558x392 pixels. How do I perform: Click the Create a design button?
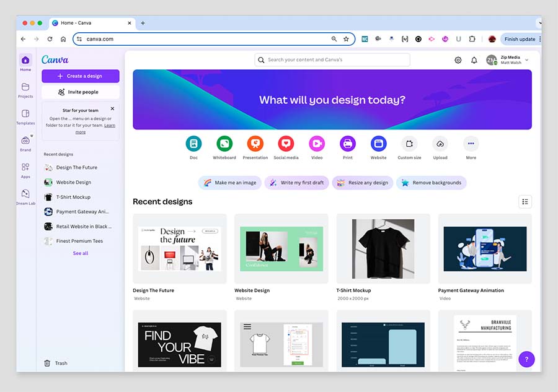pos(81,76)
